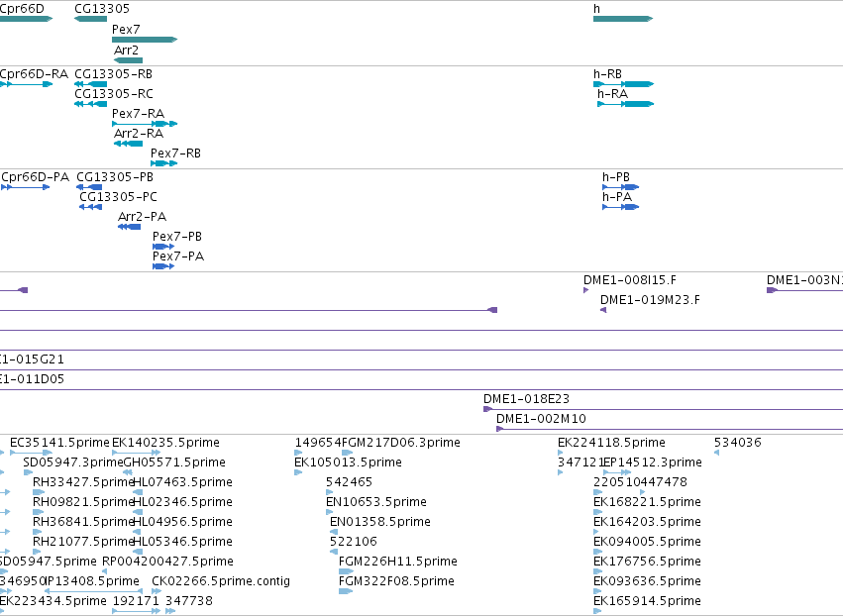The width and height of the screenshot is (843, 616).
Task: Click the HL07463.5prime EST label
Action: click(183, 482)
